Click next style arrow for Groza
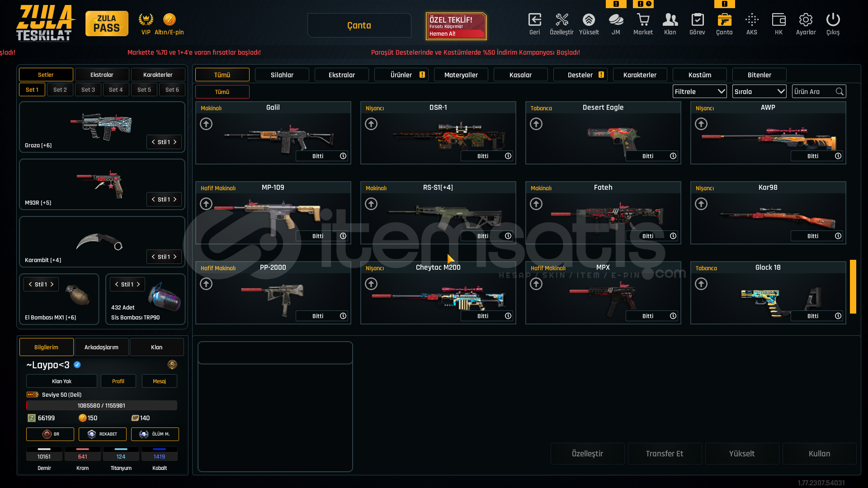Image resolution: width=868 pixels, height=488 pixels. 175,142
